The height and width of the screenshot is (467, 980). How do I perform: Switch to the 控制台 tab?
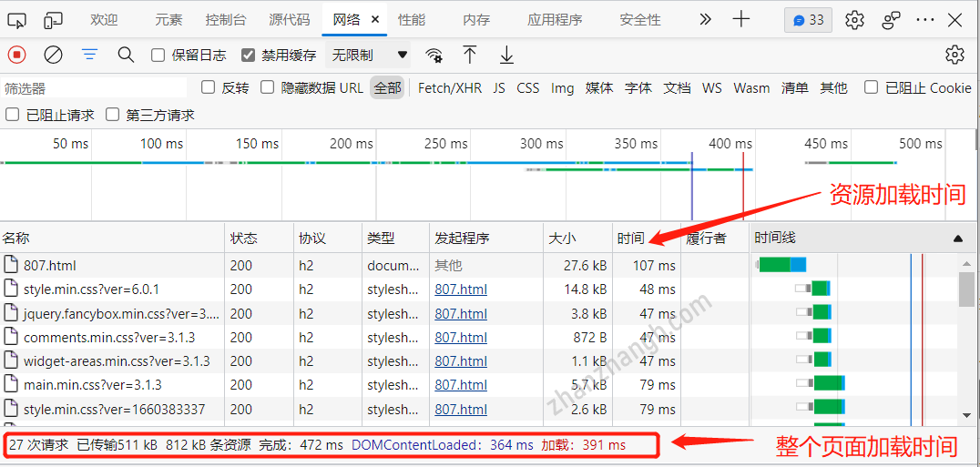coord(225,19)
